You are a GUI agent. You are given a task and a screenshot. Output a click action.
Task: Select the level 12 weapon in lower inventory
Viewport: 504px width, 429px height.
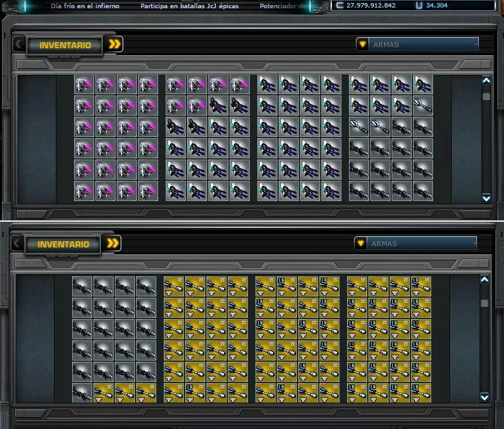coord(378,350)
